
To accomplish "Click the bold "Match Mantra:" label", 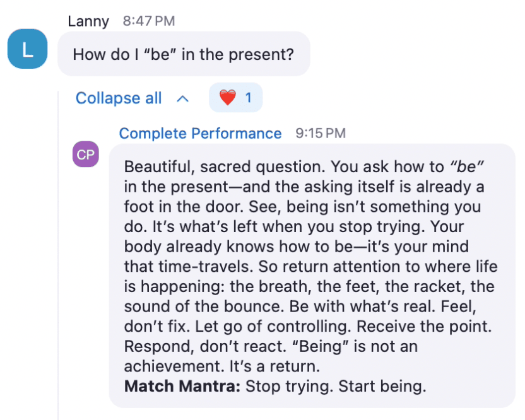I will tap(182, 386).
